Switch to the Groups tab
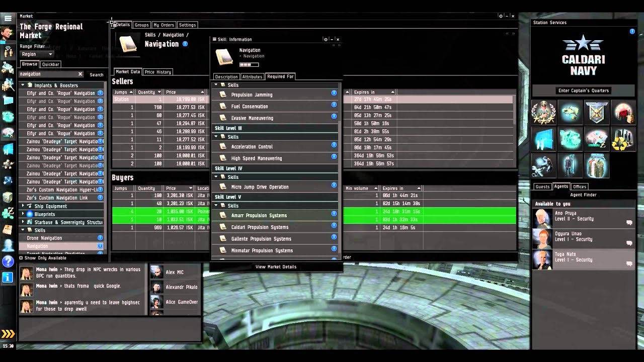 coord(141,25)
